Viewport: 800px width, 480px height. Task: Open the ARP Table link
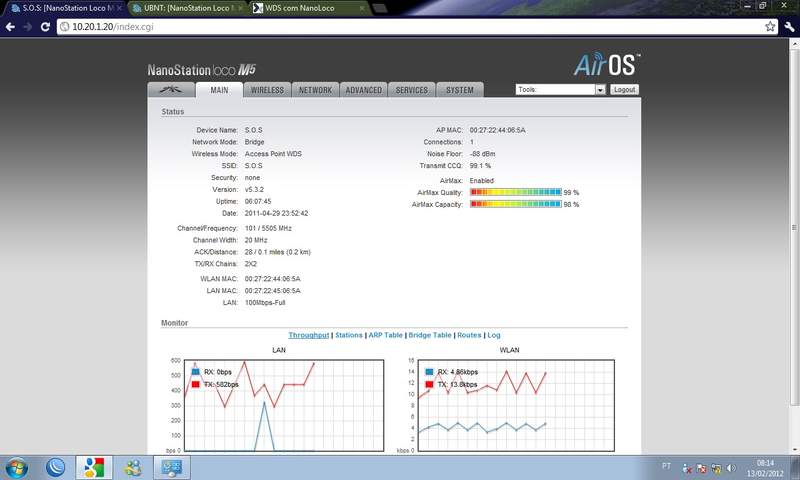click(386, 335)
